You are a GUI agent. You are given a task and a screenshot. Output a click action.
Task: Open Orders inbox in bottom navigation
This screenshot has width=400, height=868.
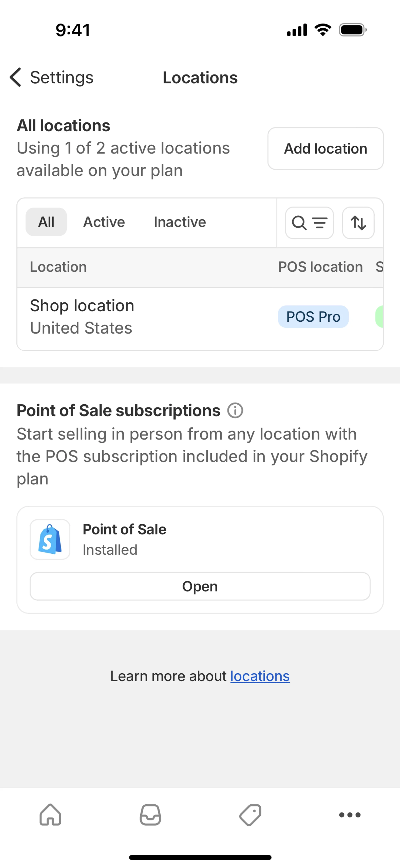(x=150, y=815)
